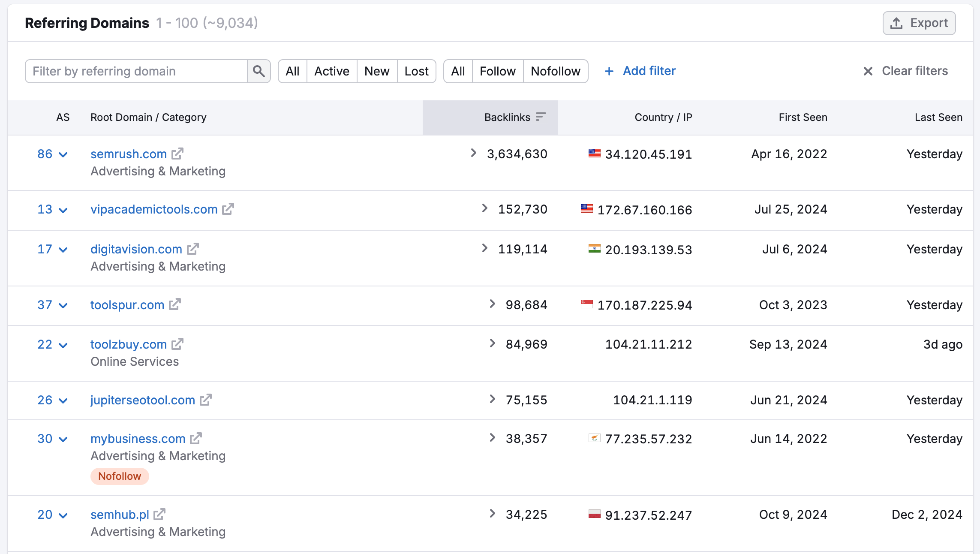980x554 pixels.
Task: Click the sort icon in the Backlinks column
Action: pos(541,117)
